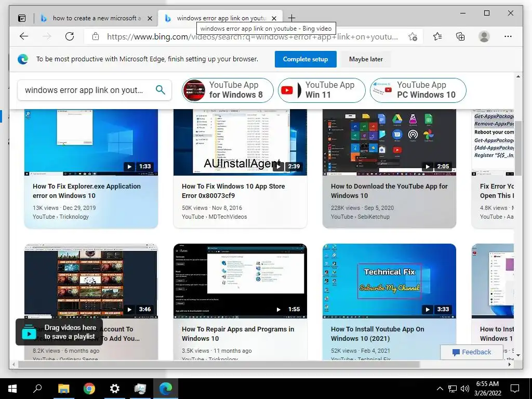Show hidden tray icons chevron
The width and height of the screenshot is (532, 399).
point(440,389)
